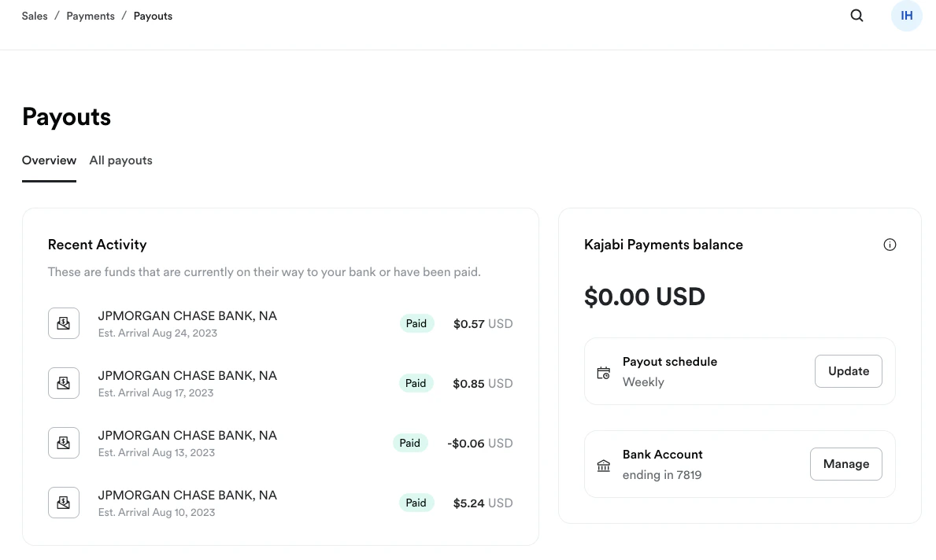
Task: Click the Paid badge on the $0.57 payout
Action: coord(416,323)
